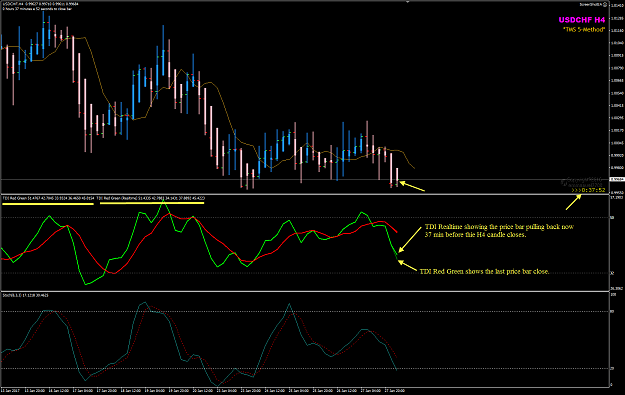This screenshot has height=395, width=625.
Task: Click the bar countdown timer 0:37:52
Action: 588,190
